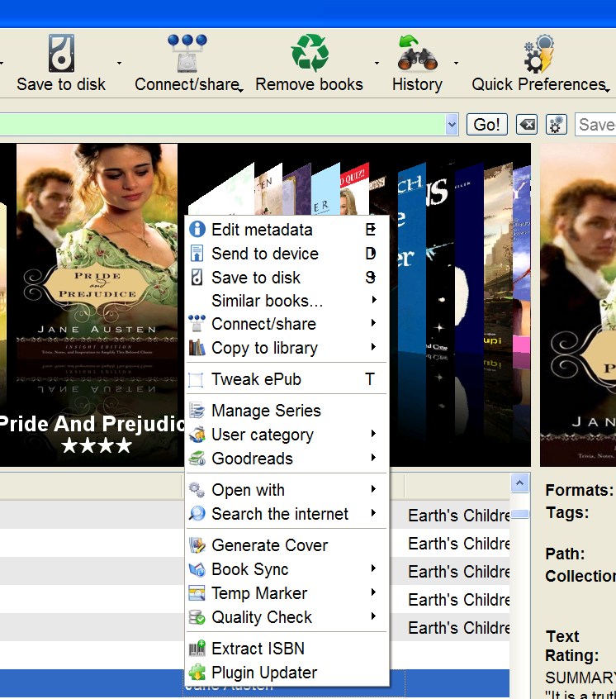Click the last Earth's Children series cell
Image resolution: width=616 pixels, height=699 pixels.
[x=459, y=628]
